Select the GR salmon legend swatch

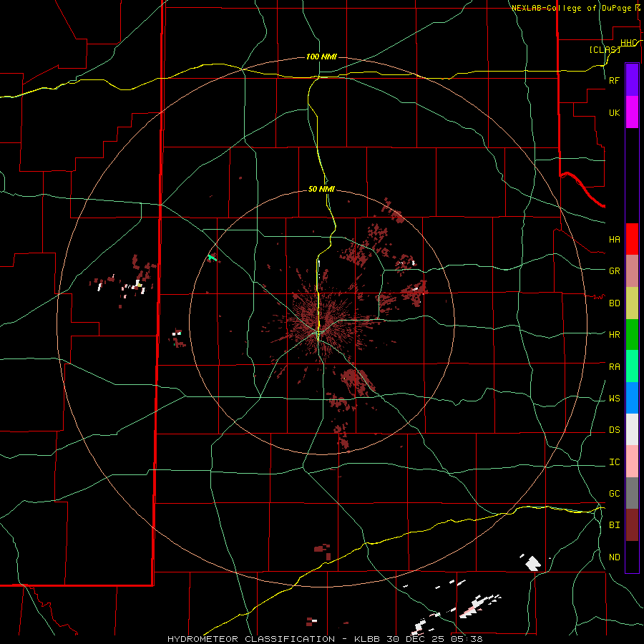click(632, 271)
